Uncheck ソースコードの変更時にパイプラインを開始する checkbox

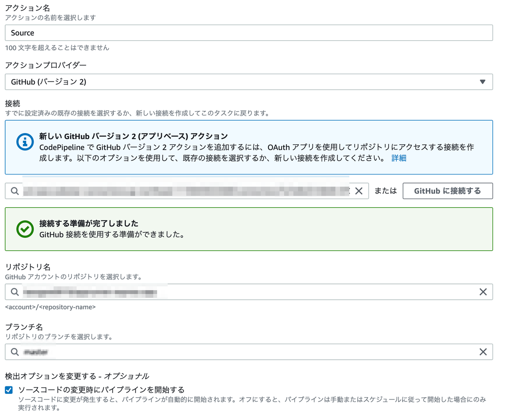[x=9, y=390]
